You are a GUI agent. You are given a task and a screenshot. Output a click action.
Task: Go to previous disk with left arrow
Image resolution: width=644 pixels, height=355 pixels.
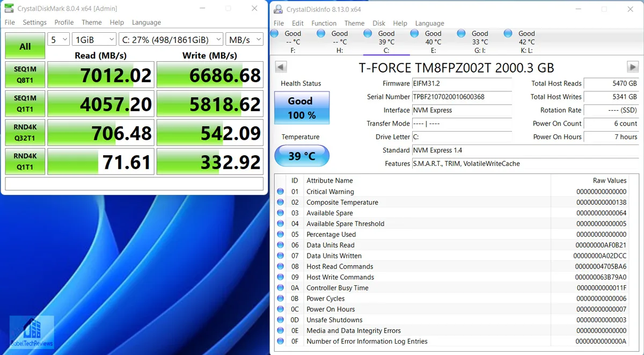[x=281, y=67]
